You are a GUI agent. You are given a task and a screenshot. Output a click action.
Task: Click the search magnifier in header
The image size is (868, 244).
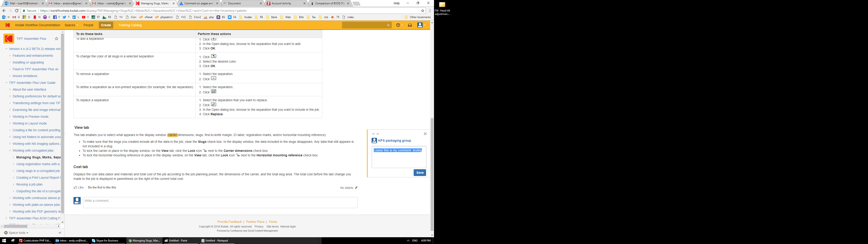388,25
